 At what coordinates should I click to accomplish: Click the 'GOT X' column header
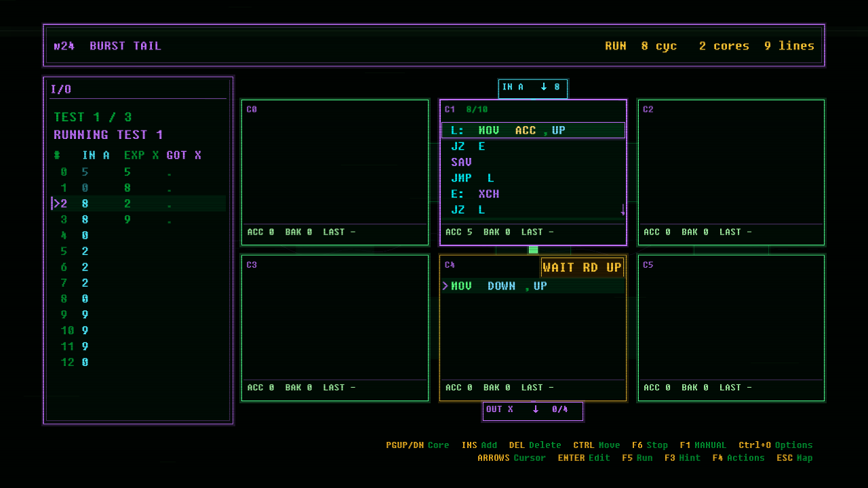[184, 155]
